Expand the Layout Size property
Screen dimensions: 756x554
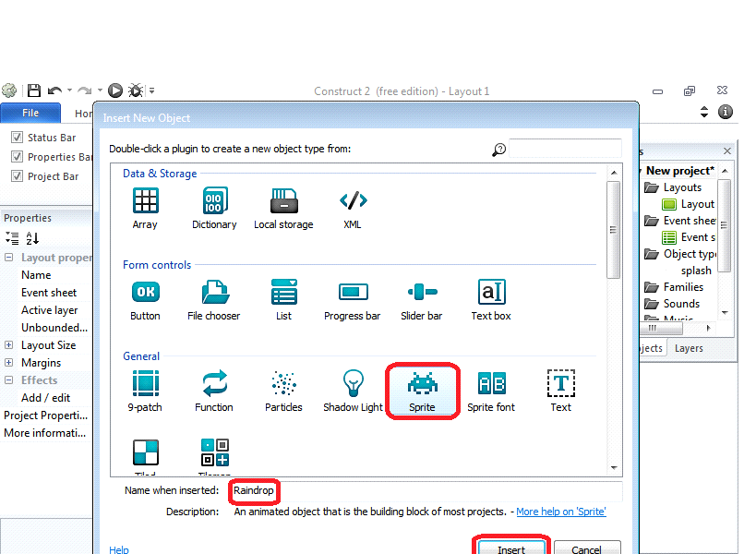coord(8,345)
